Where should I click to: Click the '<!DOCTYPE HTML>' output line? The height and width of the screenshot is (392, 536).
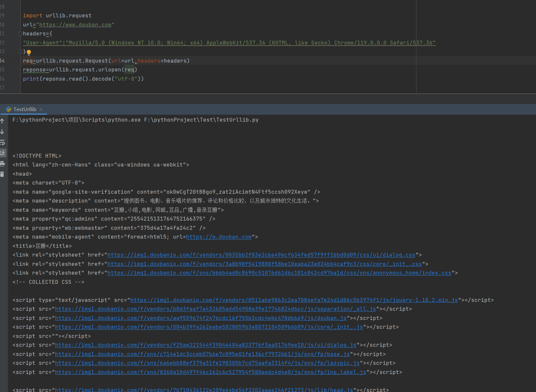pos(37,156)
